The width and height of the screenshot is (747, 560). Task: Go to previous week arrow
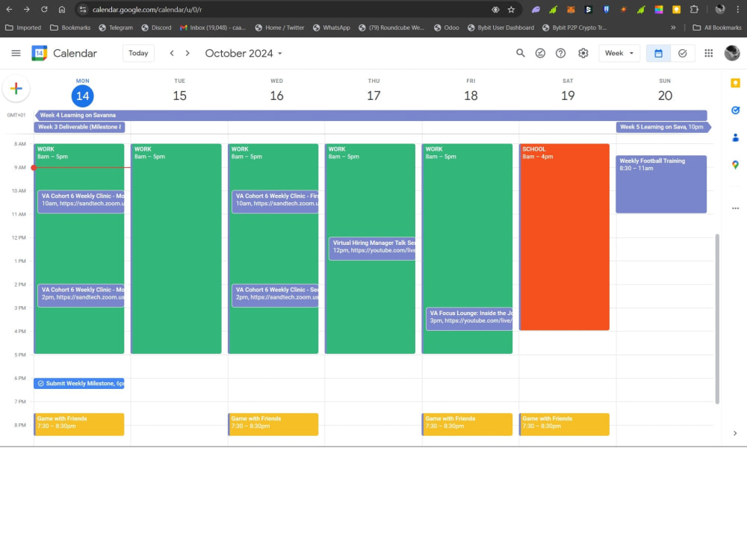[x=172, y=53]
